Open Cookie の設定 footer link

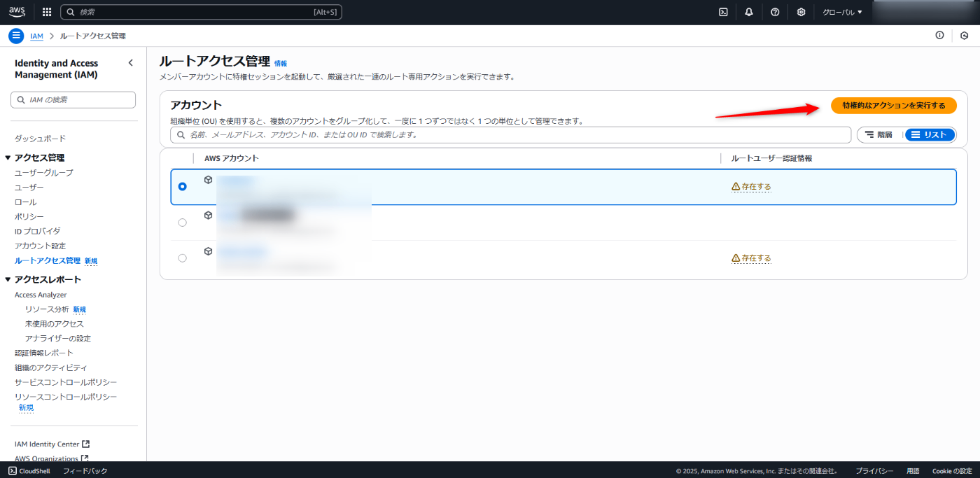[x=952, y=471]
